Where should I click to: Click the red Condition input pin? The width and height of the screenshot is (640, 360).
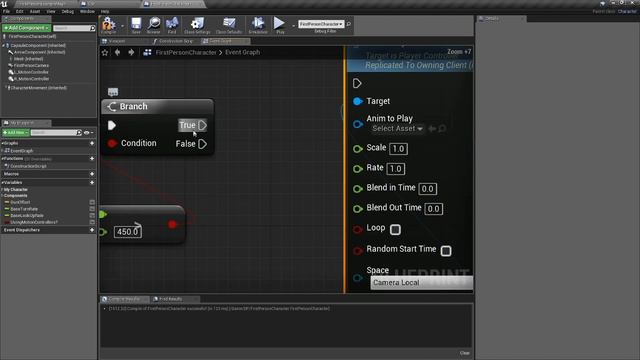112,143
